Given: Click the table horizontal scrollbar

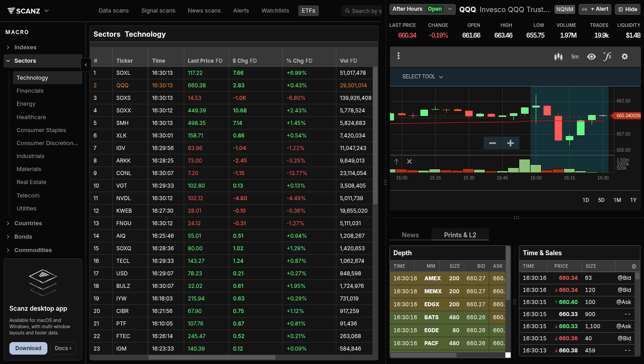Looking at the screenshot, I should click(x=212, y=357).
